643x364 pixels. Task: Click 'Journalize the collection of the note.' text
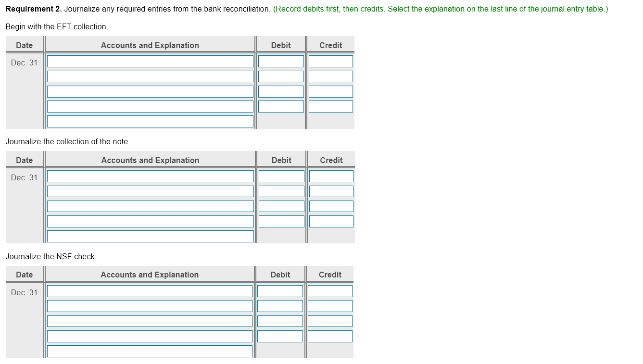pyautogui.click(x=68, y=142)
